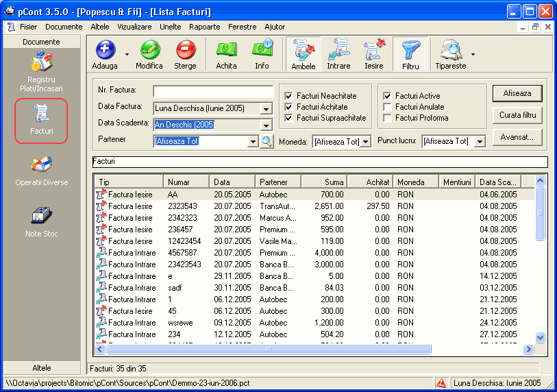Open the Documente menu
This screenshot has height=392, width=557.
pos(64,27)
